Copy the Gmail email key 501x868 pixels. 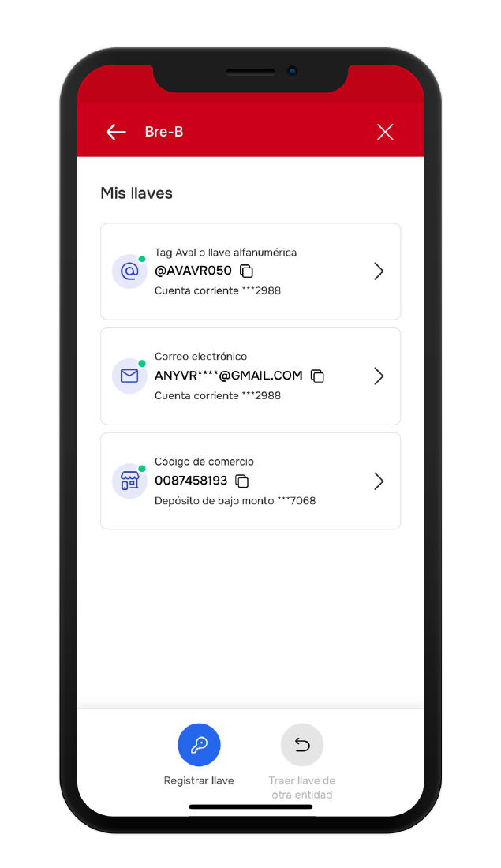tap(317, 376)
